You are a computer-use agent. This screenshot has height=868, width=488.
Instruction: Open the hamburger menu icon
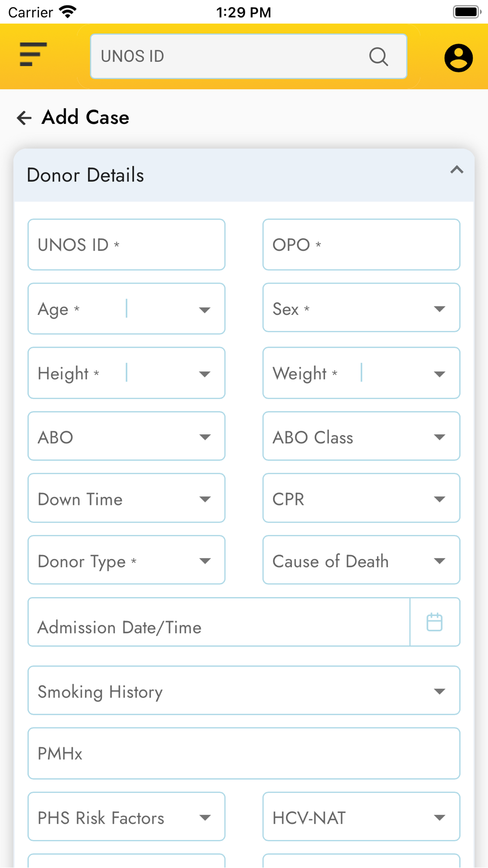coord(33,54)
